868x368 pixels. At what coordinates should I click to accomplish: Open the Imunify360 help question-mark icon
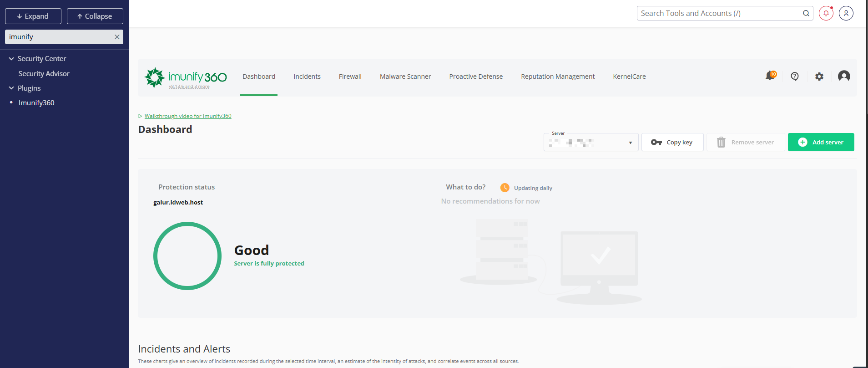(795, 77)
